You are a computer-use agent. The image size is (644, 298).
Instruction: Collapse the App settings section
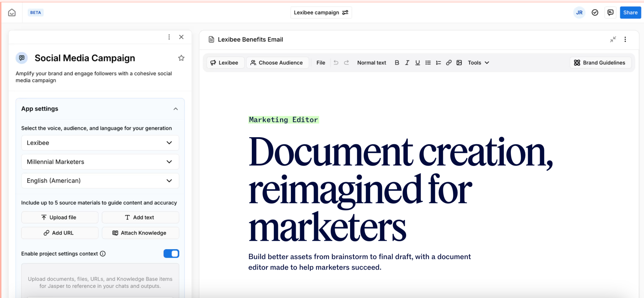point(176,109)
